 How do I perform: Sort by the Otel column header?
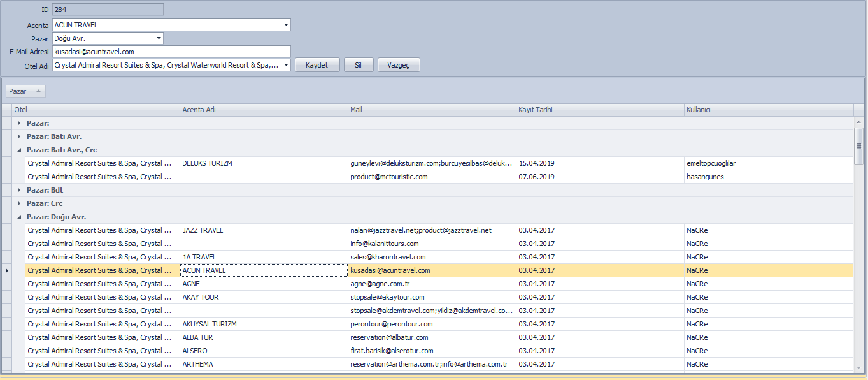point(96,110)
